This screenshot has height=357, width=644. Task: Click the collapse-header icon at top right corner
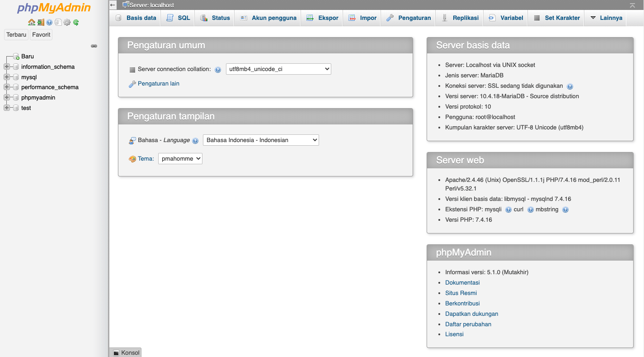[632, 5]
